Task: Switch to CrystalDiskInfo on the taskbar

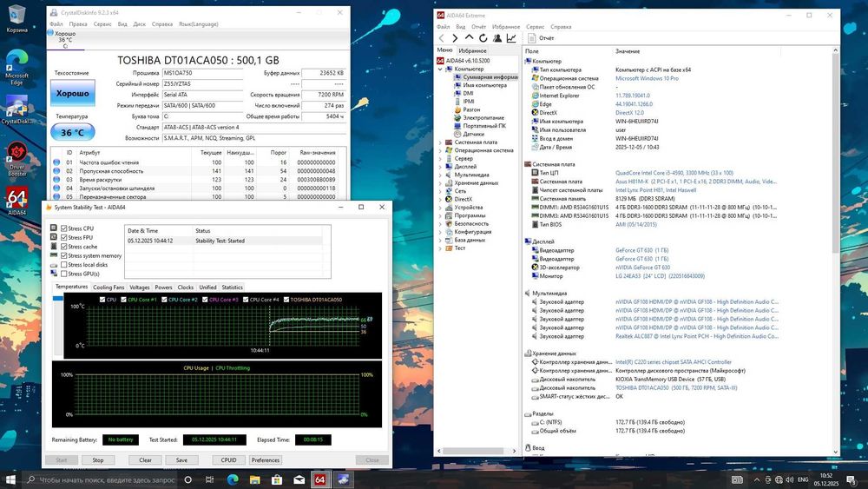Action: tap(343, 479)
